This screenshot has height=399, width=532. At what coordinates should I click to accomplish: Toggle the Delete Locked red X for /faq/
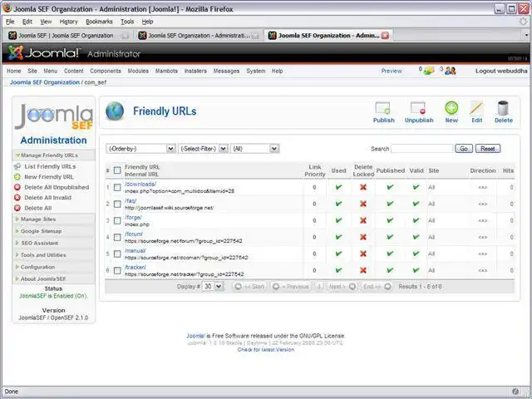pos(363,204)
